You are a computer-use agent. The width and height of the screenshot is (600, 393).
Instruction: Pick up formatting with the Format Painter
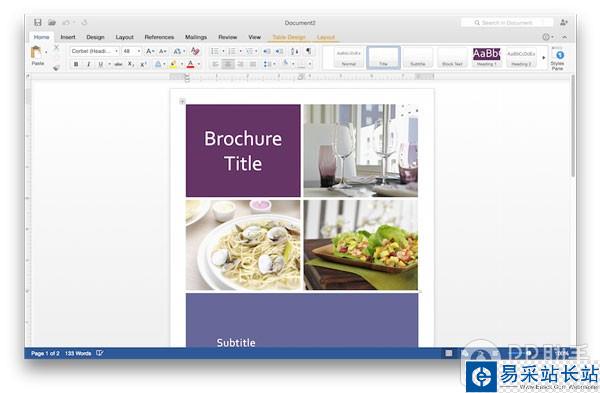point(56,68)
